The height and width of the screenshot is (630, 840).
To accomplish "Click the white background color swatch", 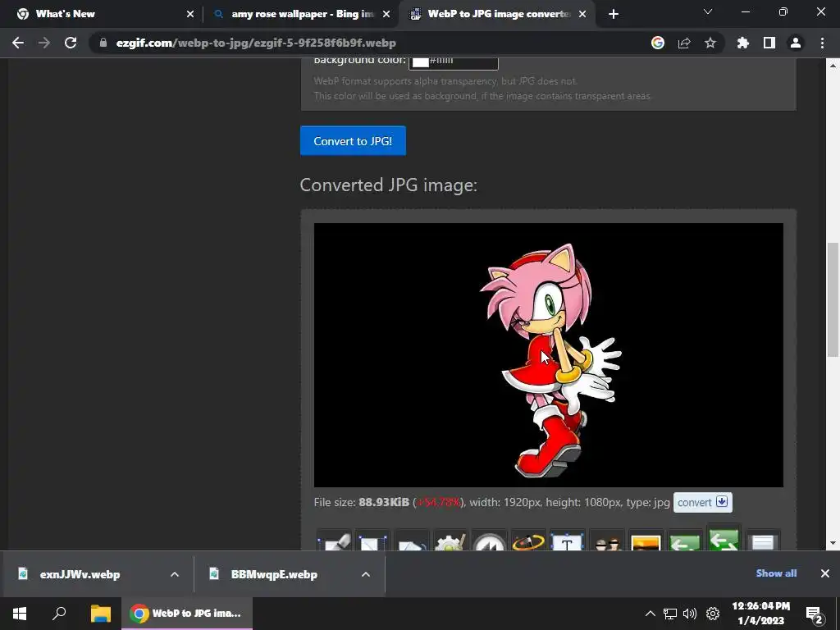I will click(x=420, y=62).
